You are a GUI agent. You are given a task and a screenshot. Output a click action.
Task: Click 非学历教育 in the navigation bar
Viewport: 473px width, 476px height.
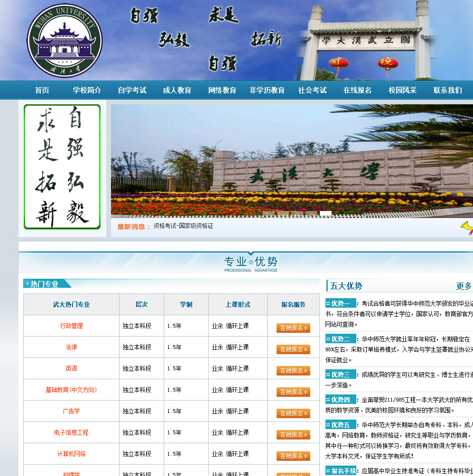(267, 90)
